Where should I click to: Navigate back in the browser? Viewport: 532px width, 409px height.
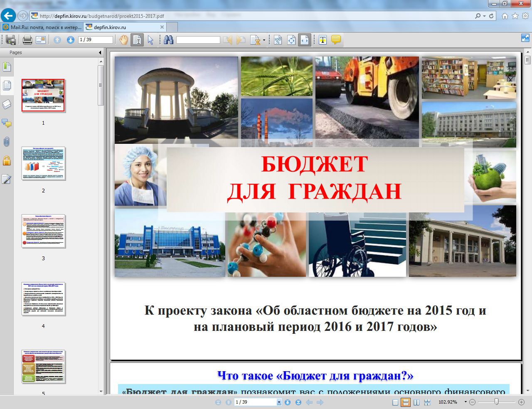[8, 15]
